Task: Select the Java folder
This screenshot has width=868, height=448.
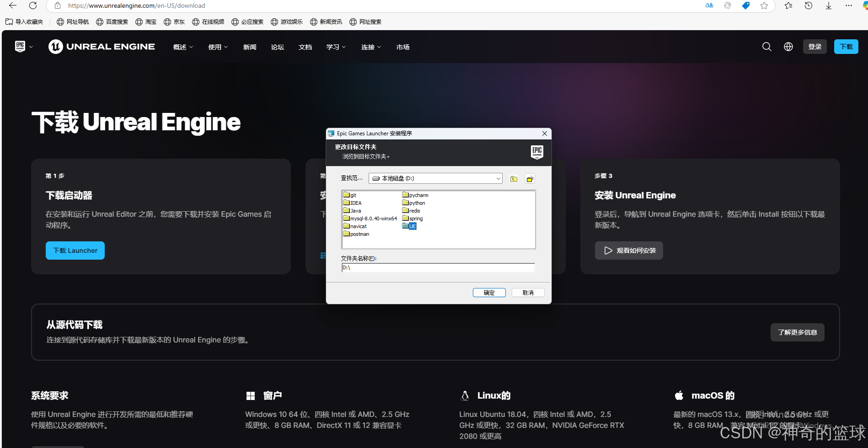Action: pyautogui.click(x=352, y=211)
